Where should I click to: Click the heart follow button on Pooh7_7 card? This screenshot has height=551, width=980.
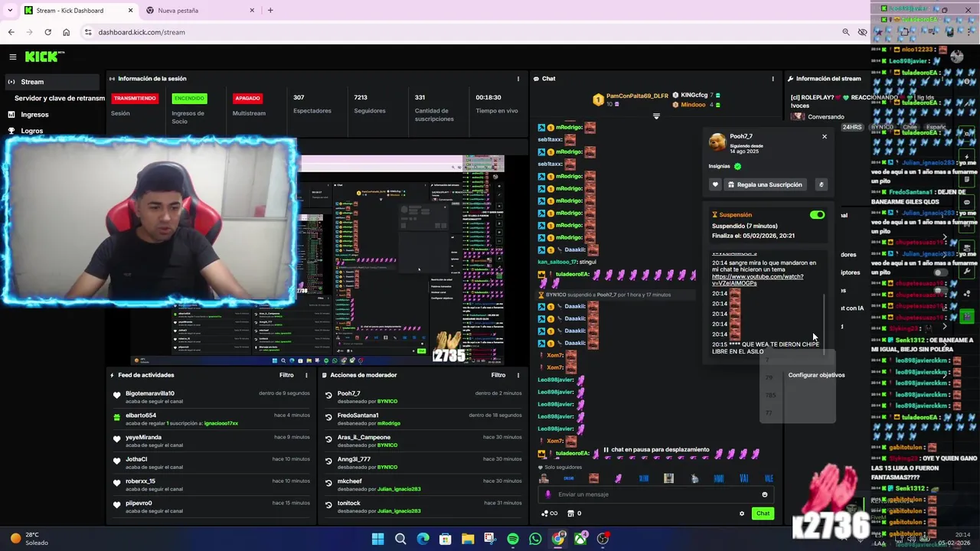tap(715, 184)
